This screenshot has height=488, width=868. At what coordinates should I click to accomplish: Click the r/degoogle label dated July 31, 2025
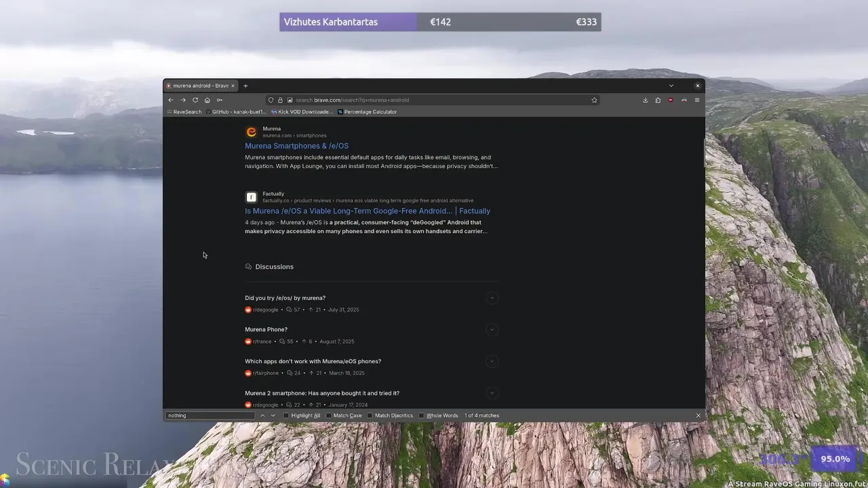click(x=266, y=310)
